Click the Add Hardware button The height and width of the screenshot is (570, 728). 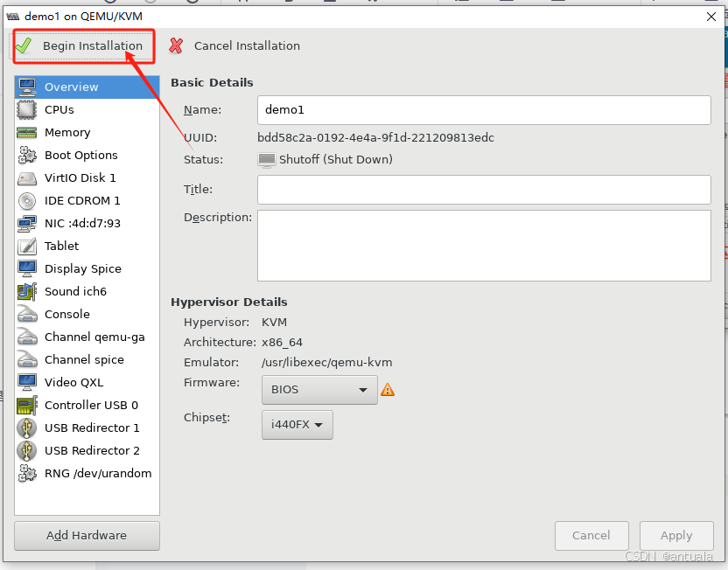pos(87,536)
